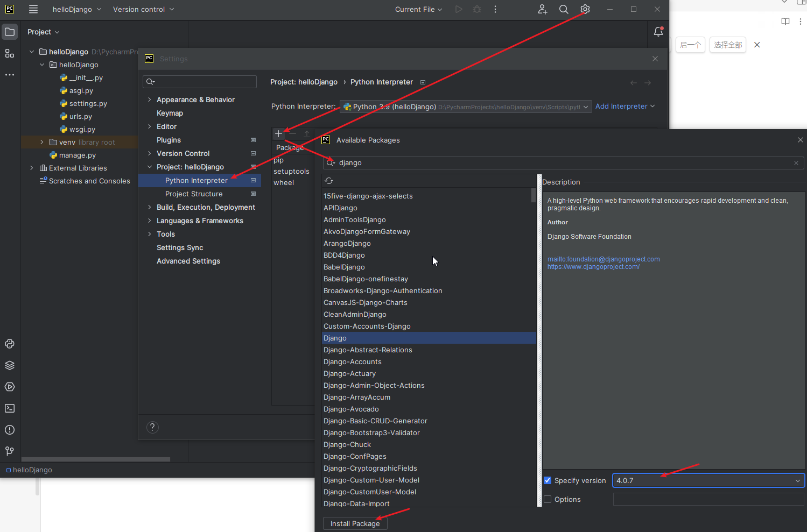This screenshot has height=532, width=807.
Task: Expand the Editor settings group
Action: pyautogui.click(x=150, y=126)
